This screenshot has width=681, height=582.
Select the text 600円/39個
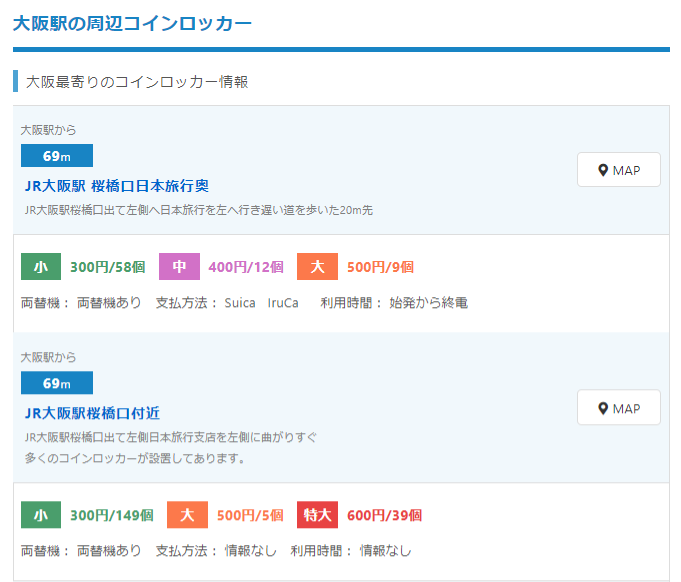point(384,515)
